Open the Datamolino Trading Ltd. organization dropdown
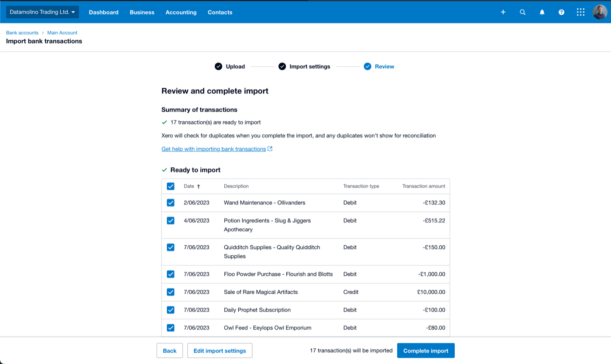611x364 pixels. [x=41, y=12]
